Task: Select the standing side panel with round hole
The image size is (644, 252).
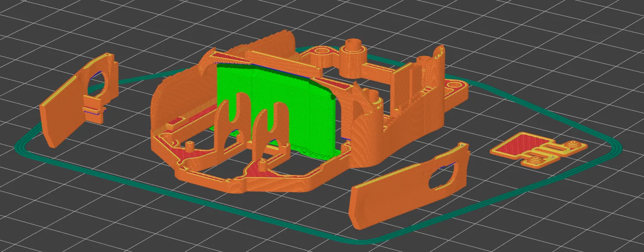Action: 79,100
